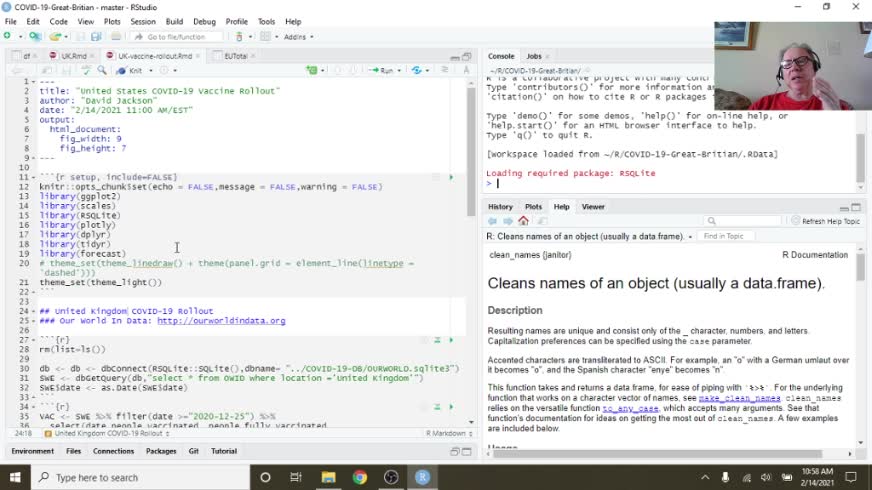Open the Packages tab in bottom pane
Screen dimensions: 872x490
161,451
